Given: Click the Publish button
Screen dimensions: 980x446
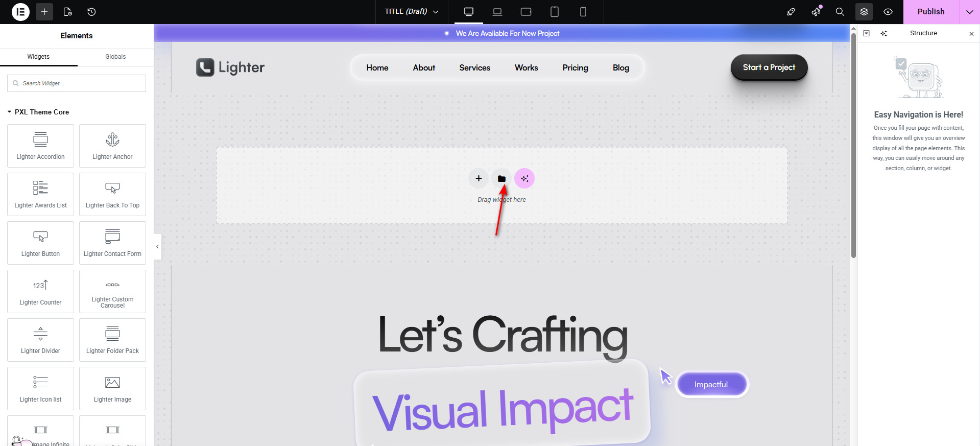Looking at the screenshot, I should 930,12.
